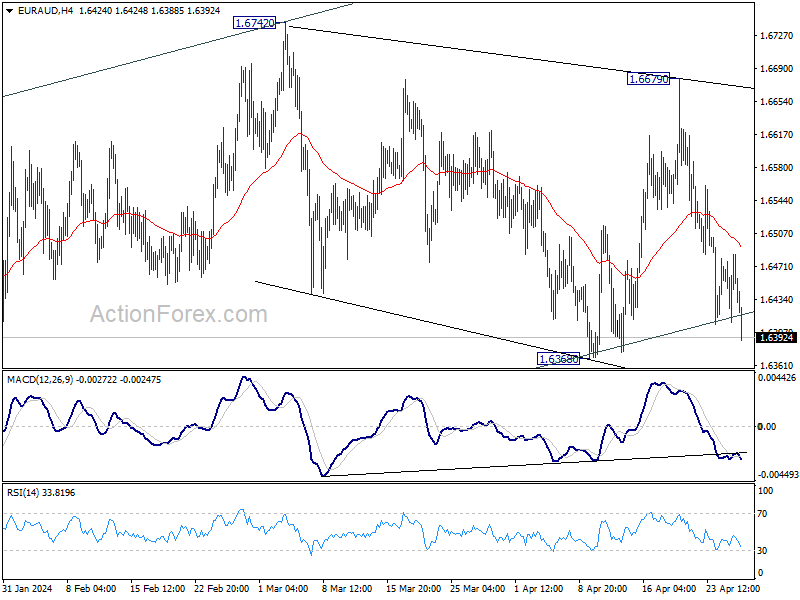The width and height of the screenshot is (800, 600).
Task: Click the 22 Feb 20:00 time label
Action: tap(221, 589)
